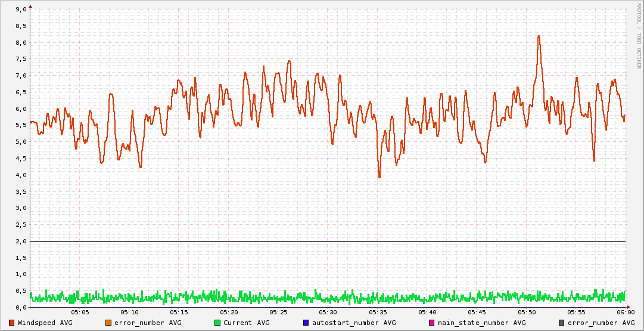Click the 05:05 time label on x-axis
Screen dimensions: 644x331
80,313
